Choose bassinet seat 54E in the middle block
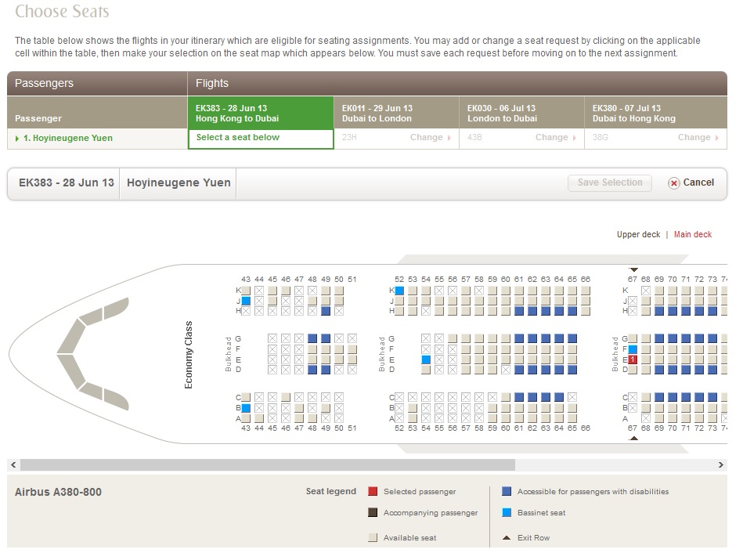 426,359
